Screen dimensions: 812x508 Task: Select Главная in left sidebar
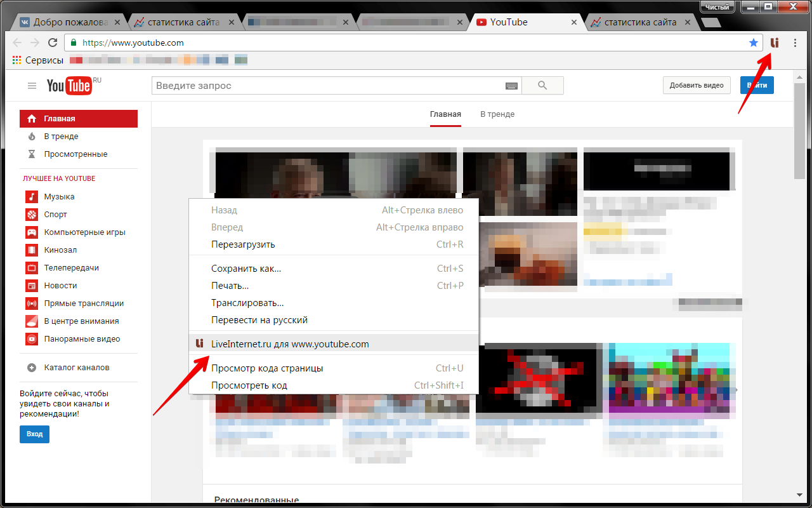pos(79,119)
